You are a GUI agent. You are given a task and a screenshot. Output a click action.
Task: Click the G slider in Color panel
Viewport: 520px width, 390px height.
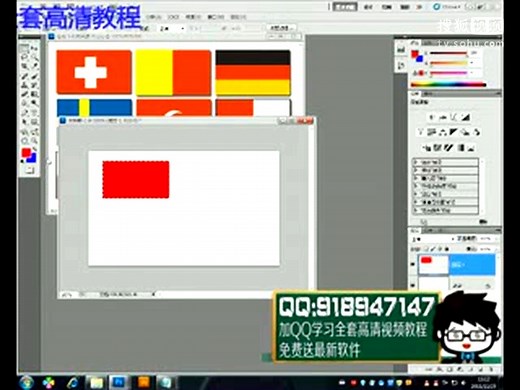(448, 63)
